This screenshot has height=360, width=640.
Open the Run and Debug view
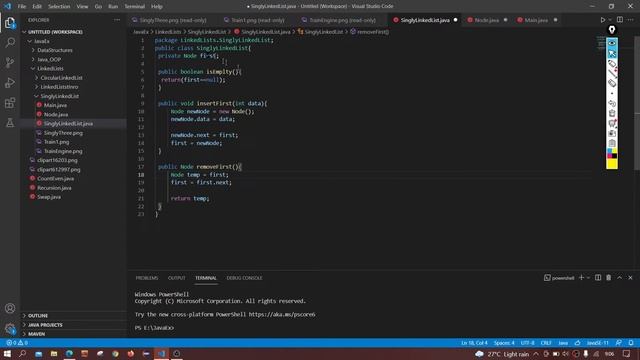[x=10, y=82]
